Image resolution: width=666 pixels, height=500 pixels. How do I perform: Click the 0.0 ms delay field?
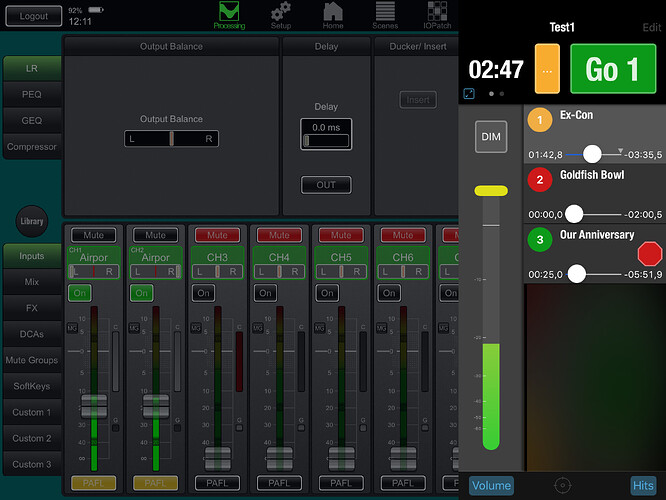pyautogui.click(x=326, y=134)
